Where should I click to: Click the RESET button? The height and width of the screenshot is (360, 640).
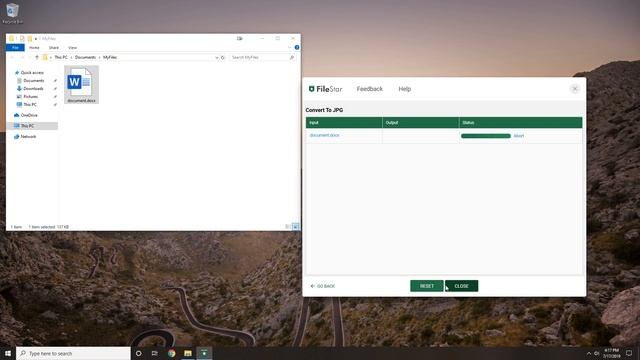(427, 286)
